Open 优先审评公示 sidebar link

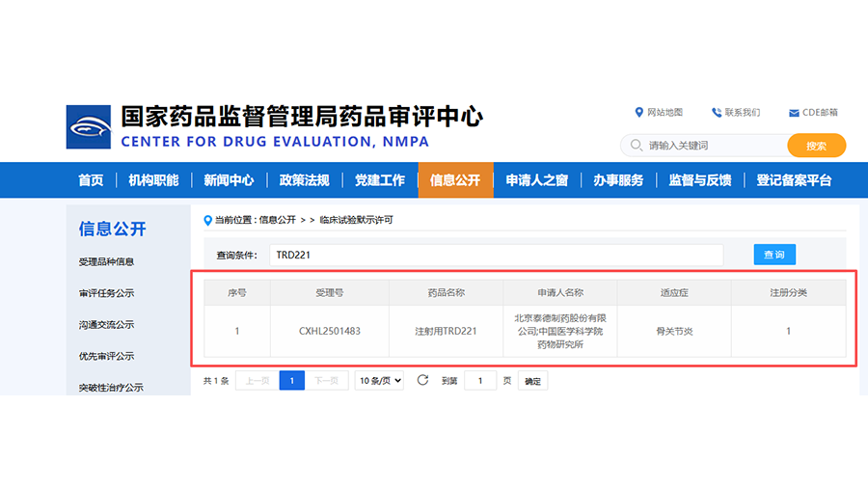pyautogui.click(x=106, y=356)
